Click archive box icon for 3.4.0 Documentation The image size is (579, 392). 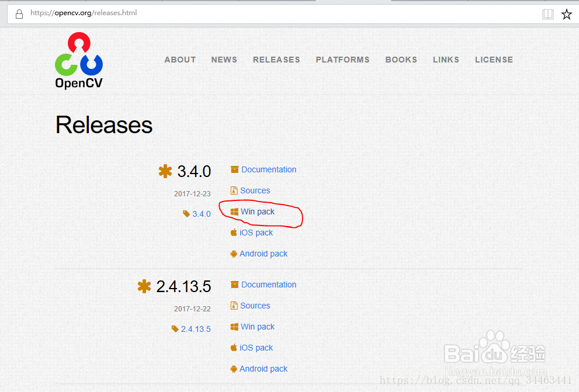(x=234, y=169)
